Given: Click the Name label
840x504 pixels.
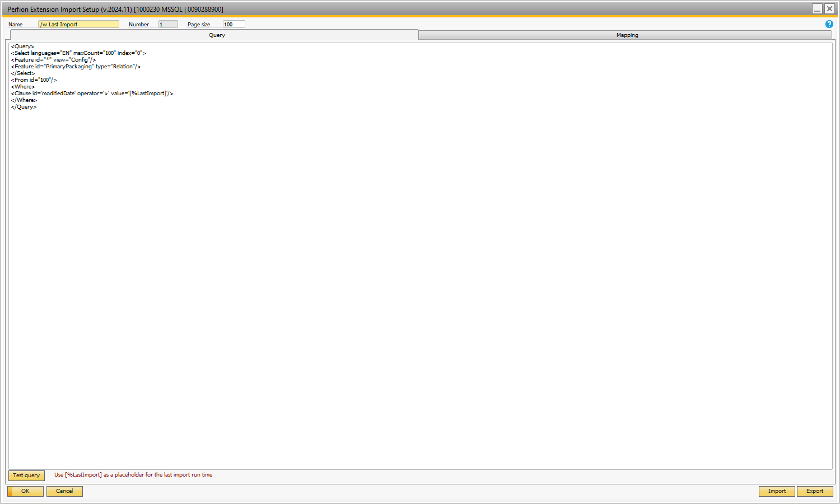Looking at the screenshot, I should [16, 25].
